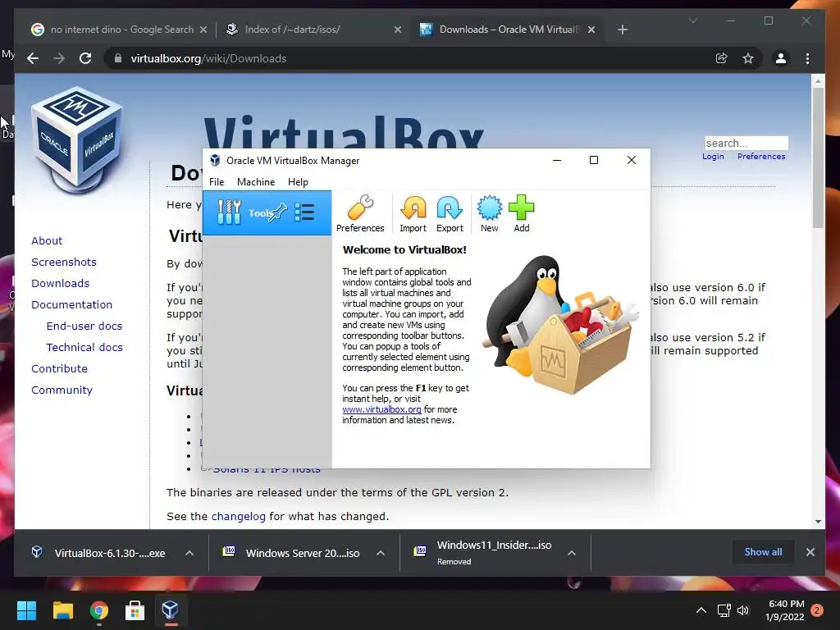The height and width of the screenshot is (630, 840).
Task: Open Documentation in the site sidebar
Action: pyautogui.click(x=72, y=305)
